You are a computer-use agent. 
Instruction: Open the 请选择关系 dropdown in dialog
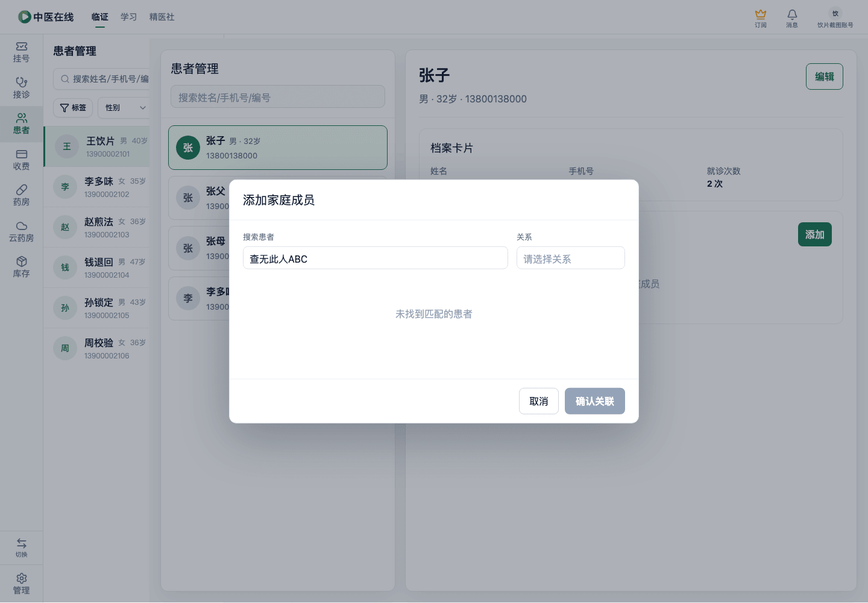(570, 258)
